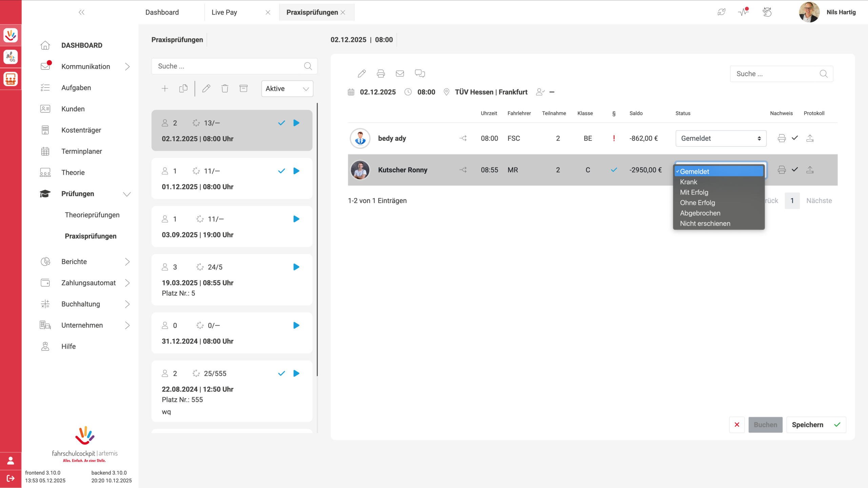The image size is (868, 488).
Task: Choose 'Mit Erfolg' from status list
Action: coord(694,192)
